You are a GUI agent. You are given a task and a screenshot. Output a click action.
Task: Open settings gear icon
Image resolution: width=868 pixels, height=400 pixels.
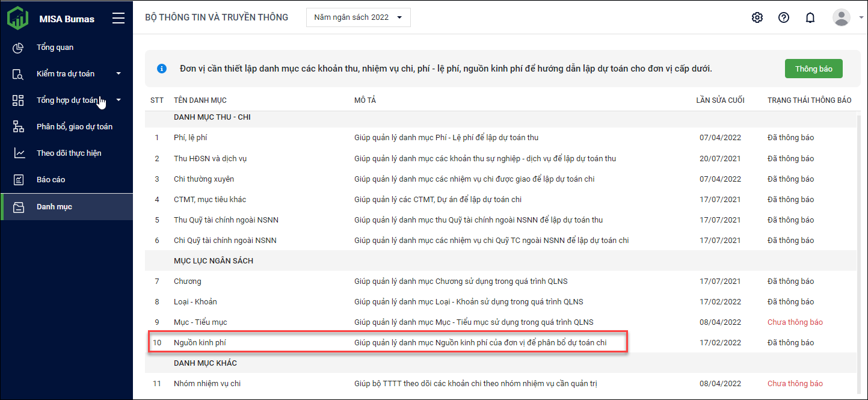pos(757,17)
